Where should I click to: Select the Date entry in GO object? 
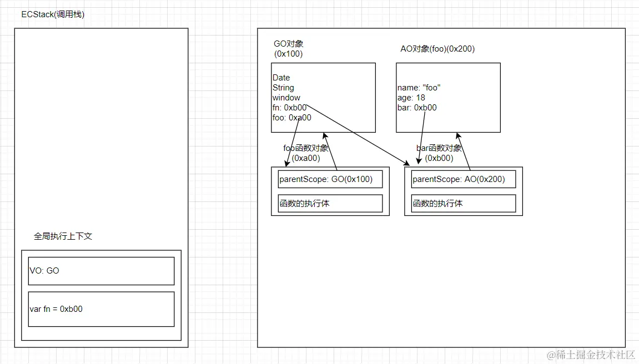tap(281, 77)
